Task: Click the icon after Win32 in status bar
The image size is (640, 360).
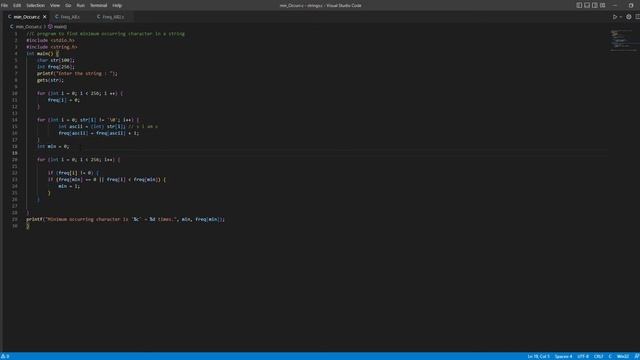Action: coord(637,356)
